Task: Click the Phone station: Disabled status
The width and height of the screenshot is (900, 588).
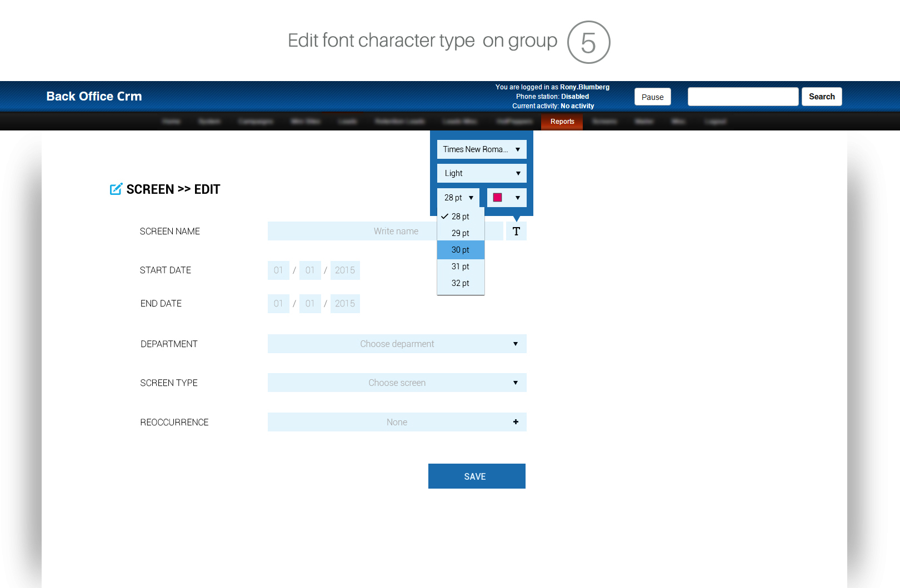Action: [552, 97]
